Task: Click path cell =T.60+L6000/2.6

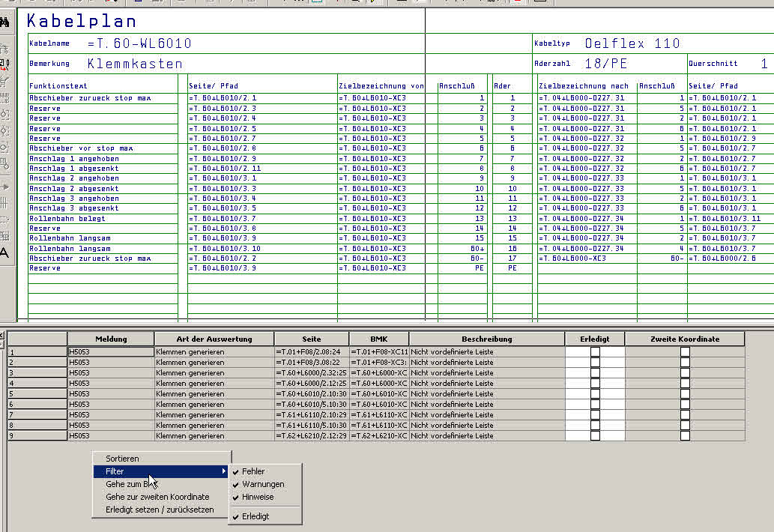Action: (x=722, y=259)
